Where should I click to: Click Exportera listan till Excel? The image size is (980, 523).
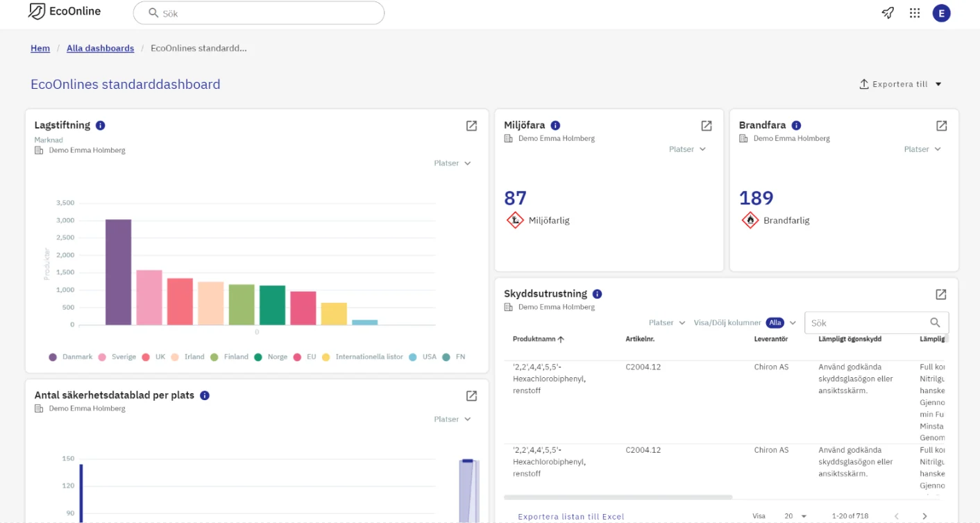click(571, 517)
